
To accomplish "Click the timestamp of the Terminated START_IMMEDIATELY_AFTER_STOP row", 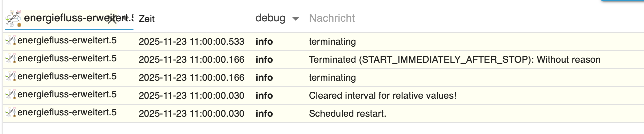I will pos(191,60).
